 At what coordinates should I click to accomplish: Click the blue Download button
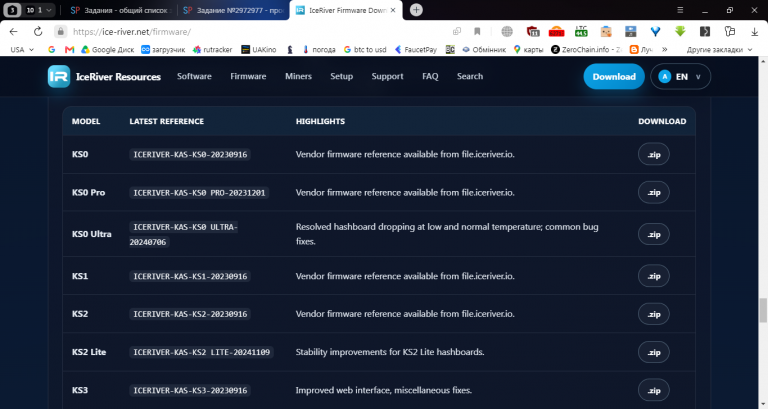pos(614,76)
